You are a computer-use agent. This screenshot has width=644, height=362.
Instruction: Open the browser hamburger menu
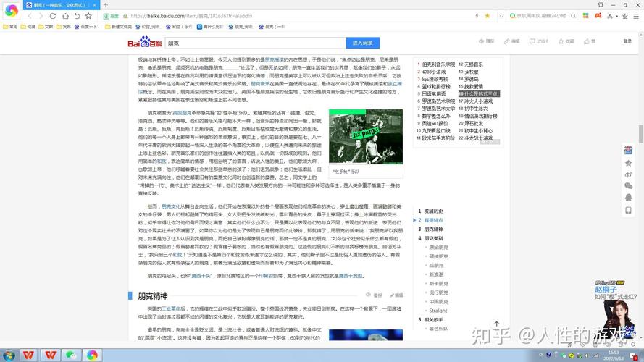[636, 16]
